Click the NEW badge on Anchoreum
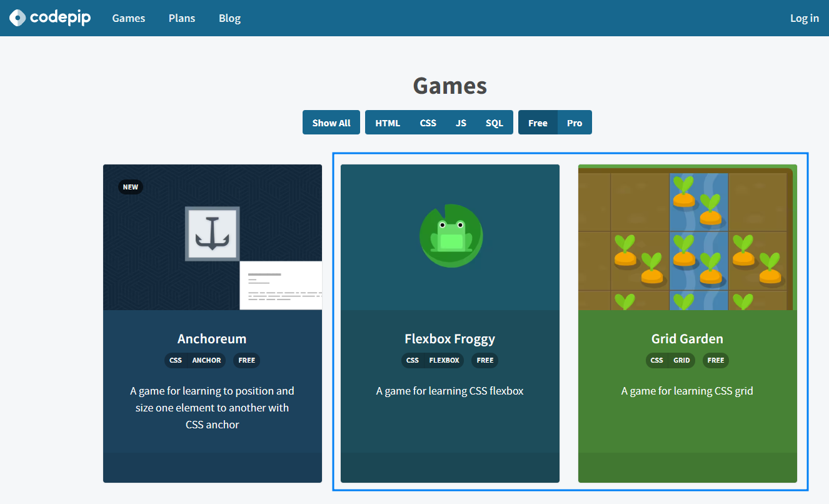Image resolution: width=829 pixels, height=504 pixels. pos(131,187)
